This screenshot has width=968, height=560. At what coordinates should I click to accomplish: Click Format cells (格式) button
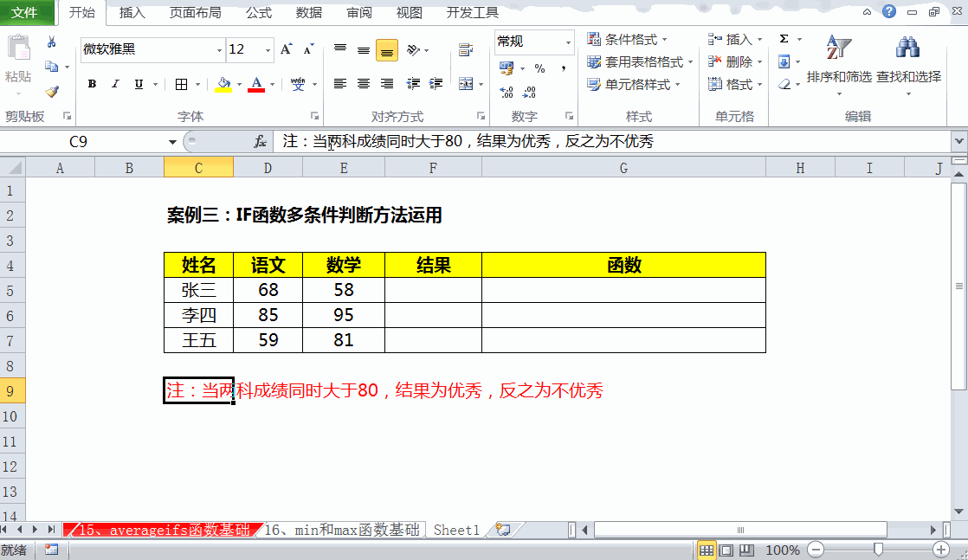click(x=734, y=85)
